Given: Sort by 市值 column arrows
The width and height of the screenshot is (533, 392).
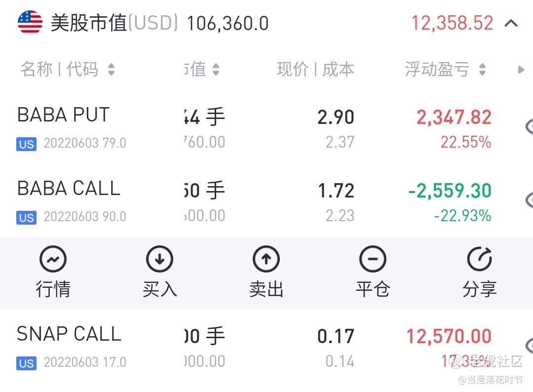Looking at the screenshot, I should [x=216, y=69].
